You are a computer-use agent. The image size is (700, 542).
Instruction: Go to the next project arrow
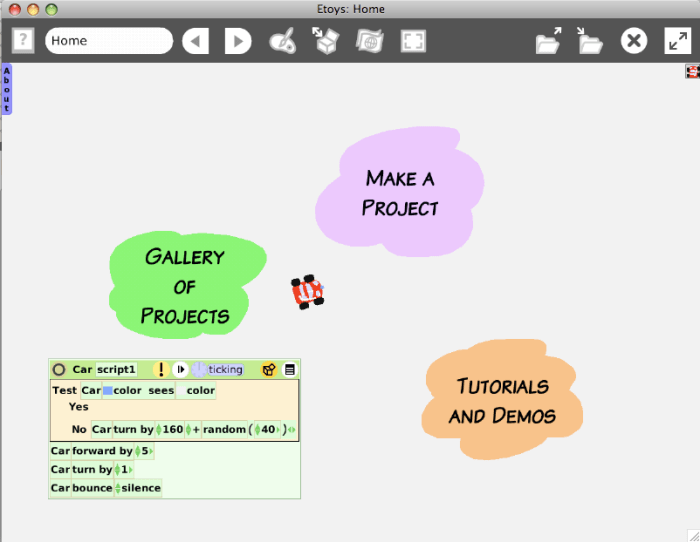point(238,41)
